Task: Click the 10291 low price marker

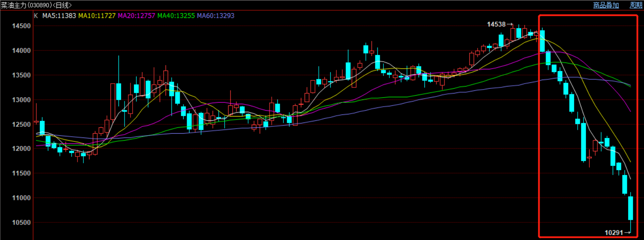Action: pos(617,232)
